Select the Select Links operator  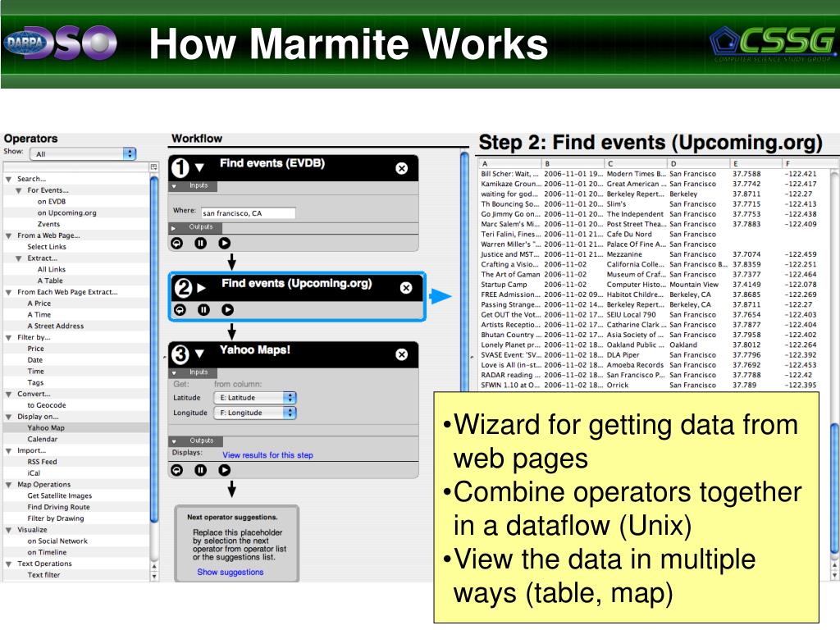[x=47, y=246]
